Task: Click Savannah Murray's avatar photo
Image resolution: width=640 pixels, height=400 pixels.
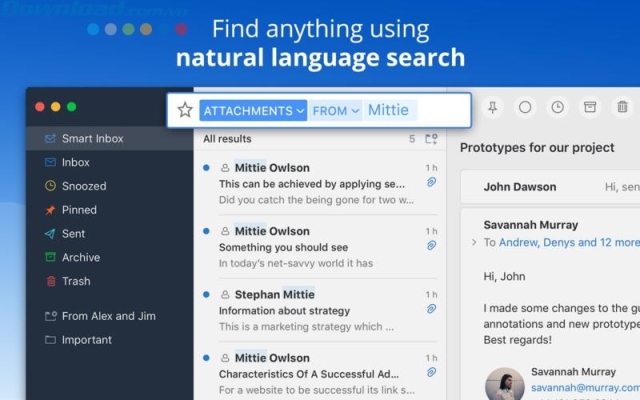Action: pyautogui.click(x=504, y=384)
